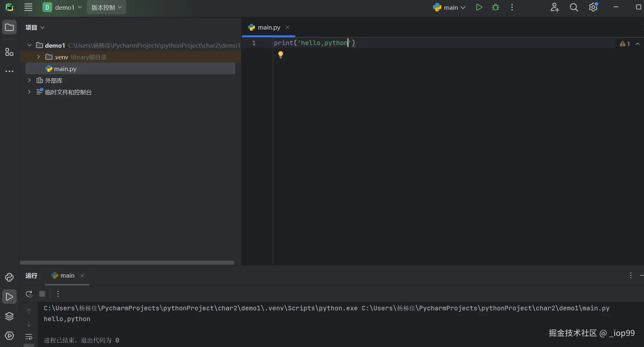Click the project tree horizontal scrollbar
644x347 pixels.
[x=127, y=262]
